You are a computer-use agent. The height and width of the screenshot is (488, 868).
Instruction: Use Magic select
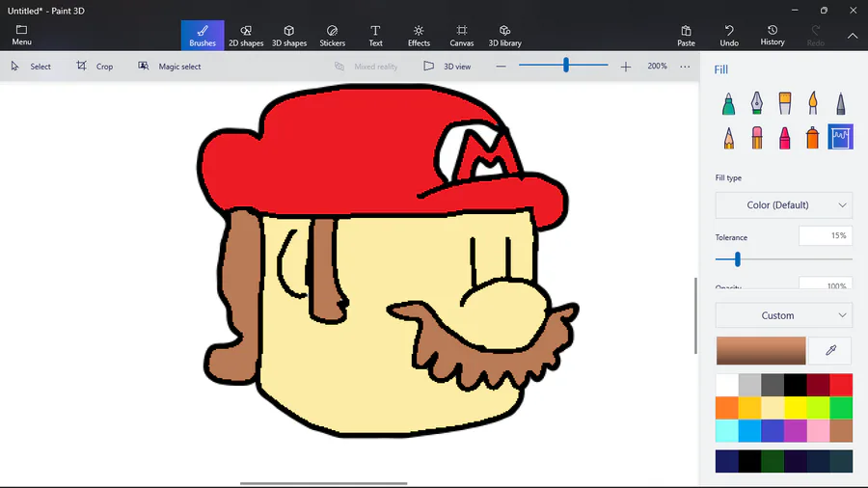pos(170,67)
